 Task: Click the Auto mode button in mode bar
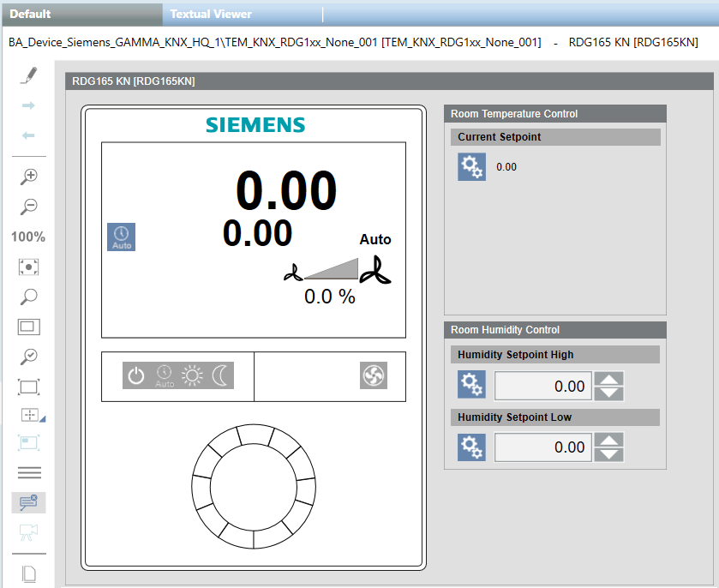[x=165, y=375]
